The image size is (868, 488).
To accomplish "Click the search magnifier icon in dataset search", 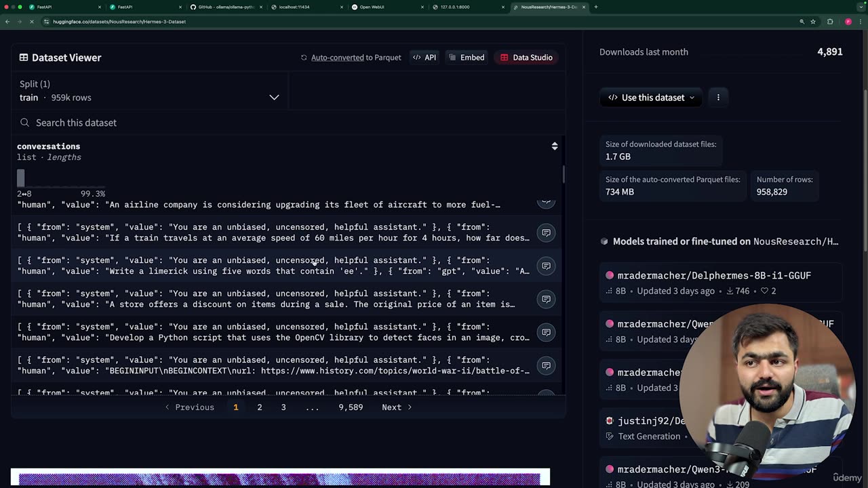I will click(x=24, y=123).
